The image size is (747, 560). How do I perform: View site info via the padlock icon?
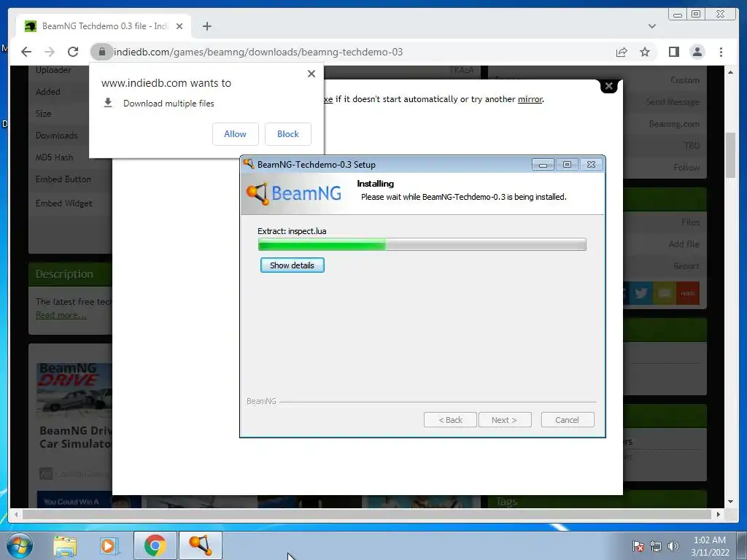[101, 52]
